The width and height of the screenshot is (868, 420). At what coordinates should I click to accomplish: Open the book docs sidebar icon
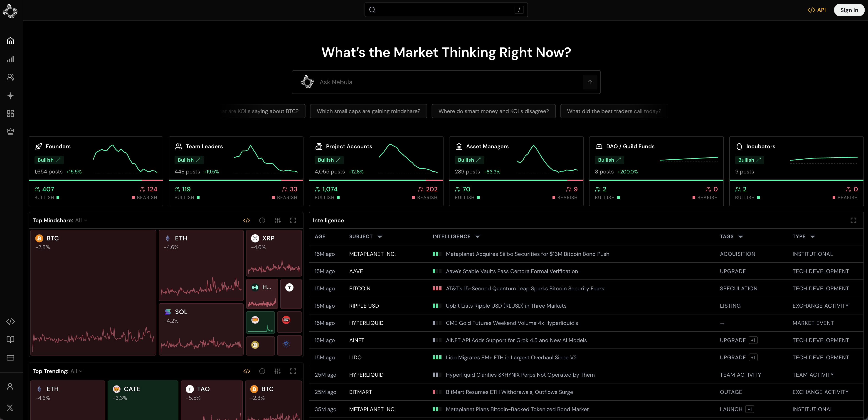click(10, 339)
